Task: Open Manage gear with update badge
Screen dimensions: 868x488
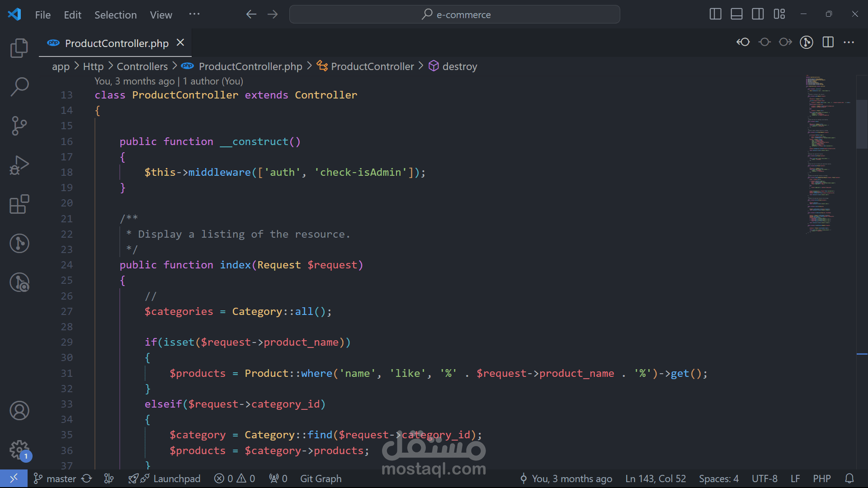Action: click(19, 450)
